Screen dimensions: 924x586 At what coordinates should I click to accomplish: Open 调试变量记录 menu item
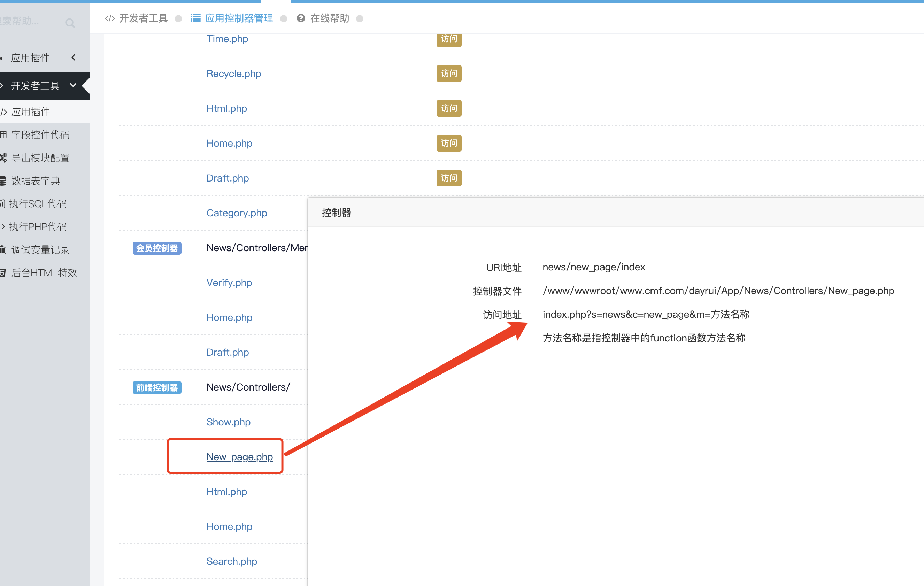click(40, 250)
